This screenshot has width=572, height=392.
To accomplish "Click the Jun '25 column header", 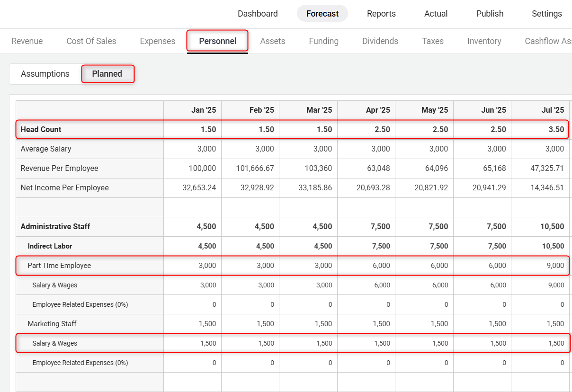I will pos(494,110).
